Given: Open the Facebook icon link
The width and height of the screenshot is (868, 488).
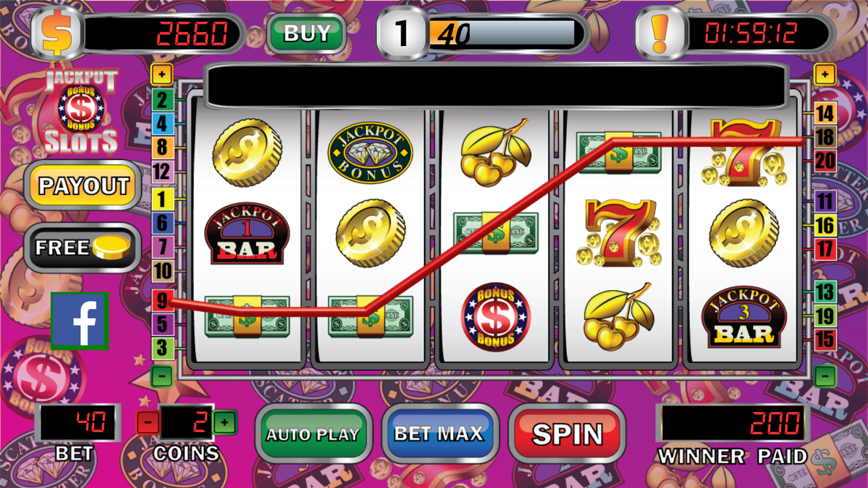Looking at the screenshot, I should (80, 320).
